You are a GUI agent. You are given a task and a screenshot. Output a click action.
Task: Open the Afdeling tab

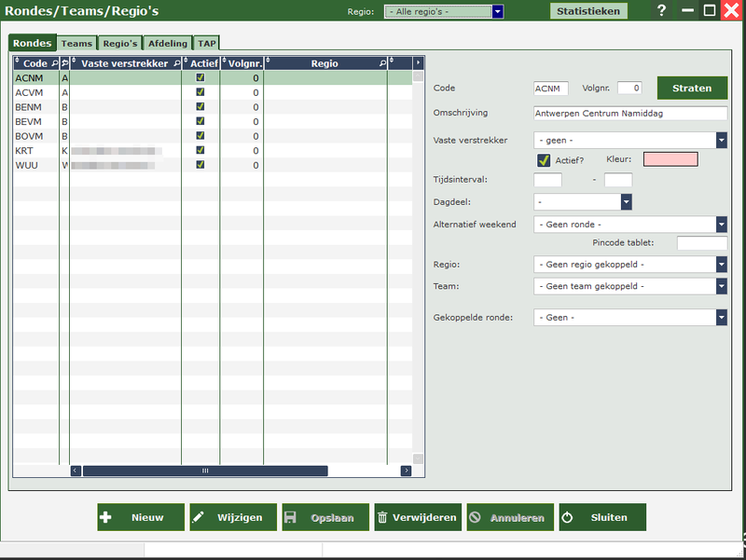(x=167, y=43)
